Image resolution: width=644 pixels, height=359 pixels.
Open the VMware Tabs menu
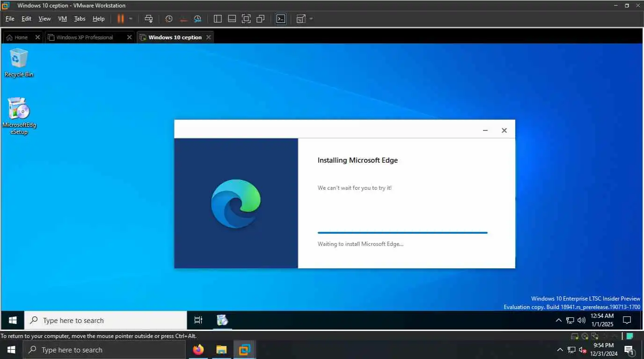(x=80, y=19)
